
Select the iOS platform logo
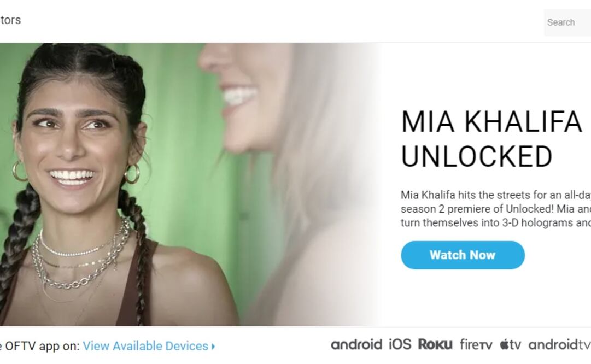[400, 344]
